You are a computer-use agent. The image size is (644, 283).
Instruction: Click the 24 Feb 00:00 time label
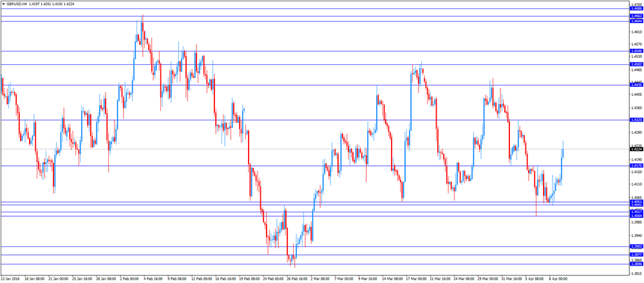272,278
